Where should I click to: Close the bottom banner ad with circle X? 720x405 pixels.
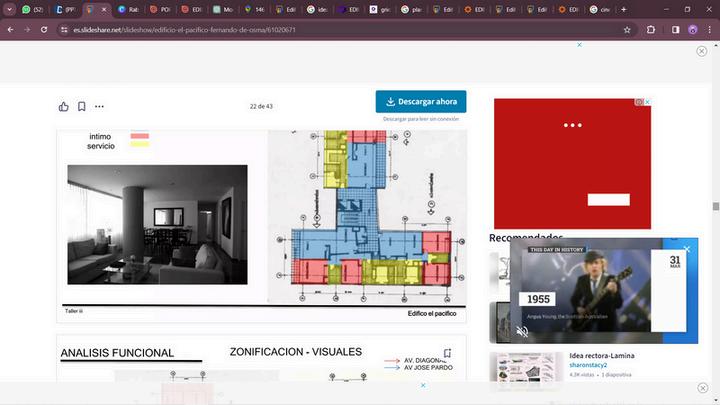(703, 388)
